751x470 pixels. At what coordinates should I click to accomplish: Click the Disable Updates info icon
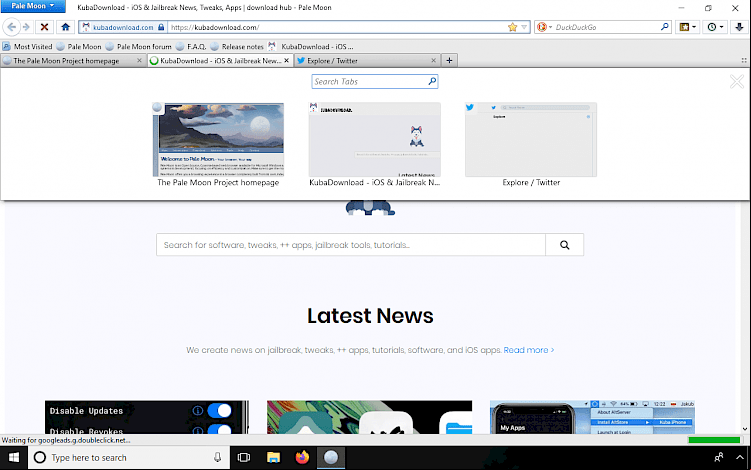[197, 411]
